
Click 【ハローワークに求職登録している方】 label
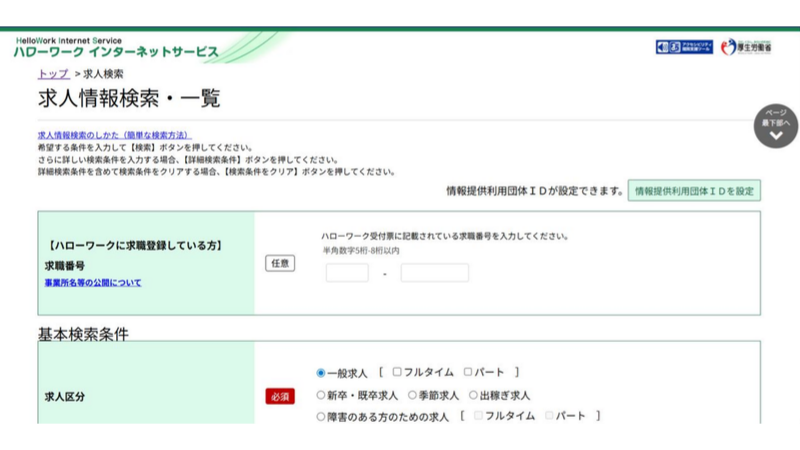click(136, 246)
